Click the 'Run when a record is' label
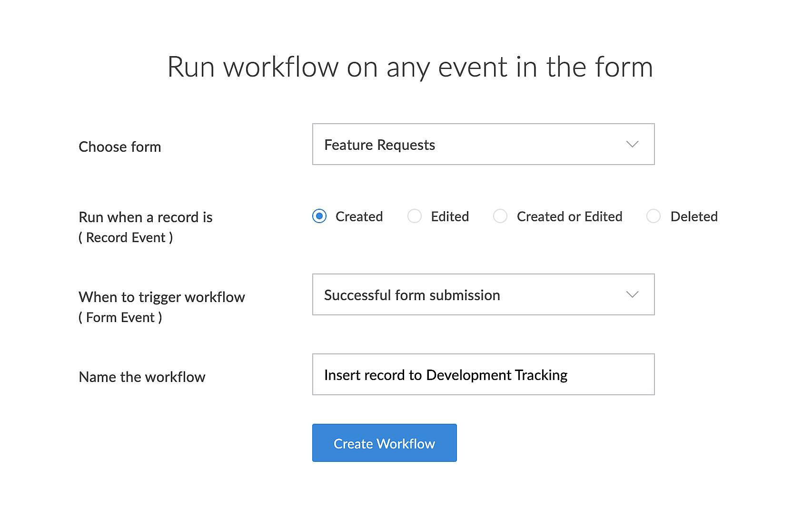The width and height of the screenshot is (812, 527). point(146,217)
